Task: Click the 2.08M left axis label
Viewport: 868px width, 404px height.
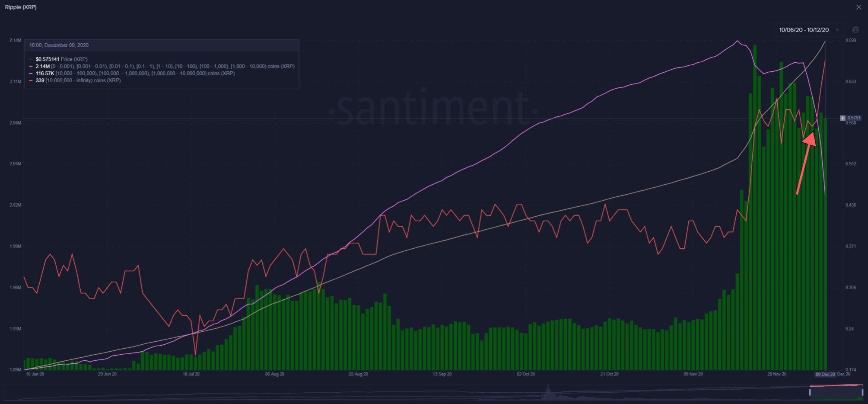Action: (x=15, y=123)
